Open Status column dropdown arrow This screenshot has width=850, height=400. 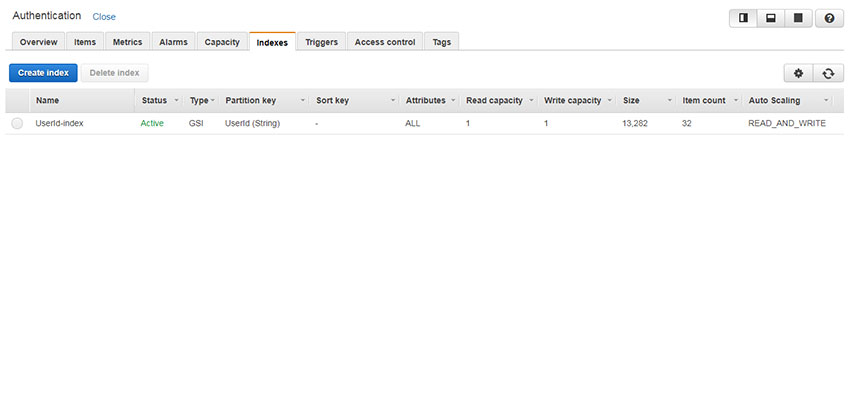click(x=176, y=100)
